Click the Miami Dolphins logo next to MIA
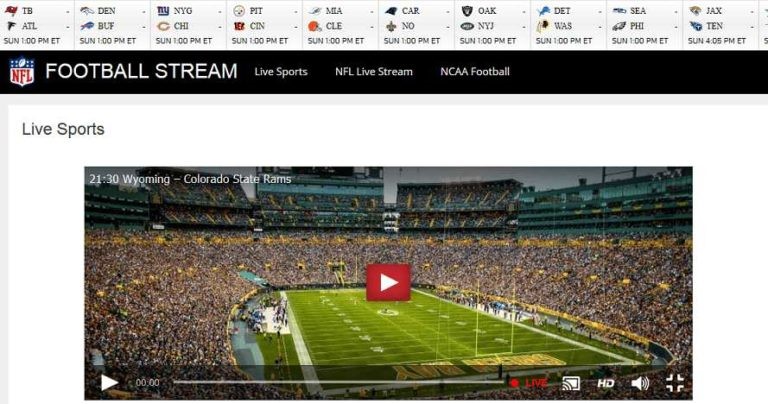768x404 pixels. pos(315,11)
